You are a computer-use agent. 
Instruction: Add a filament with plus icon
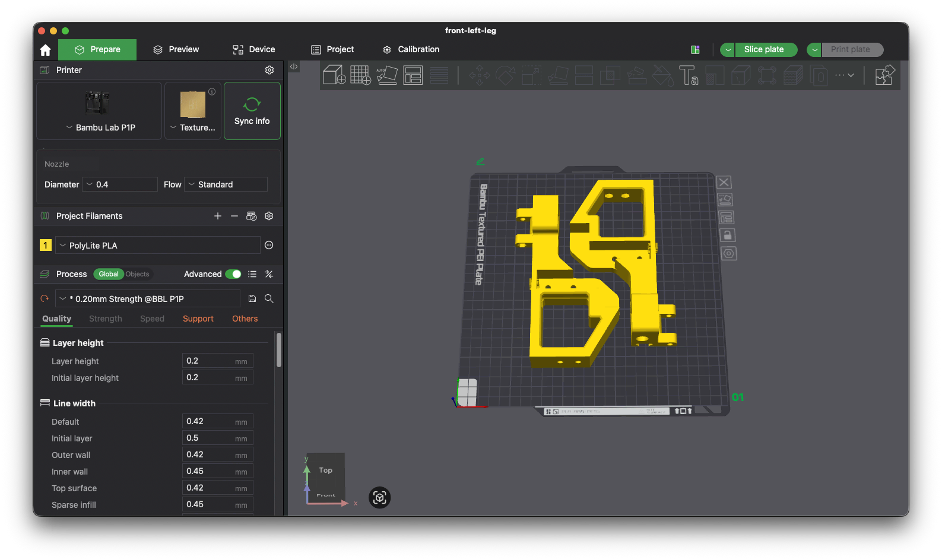pyautogui.click(x=218, y=216)
